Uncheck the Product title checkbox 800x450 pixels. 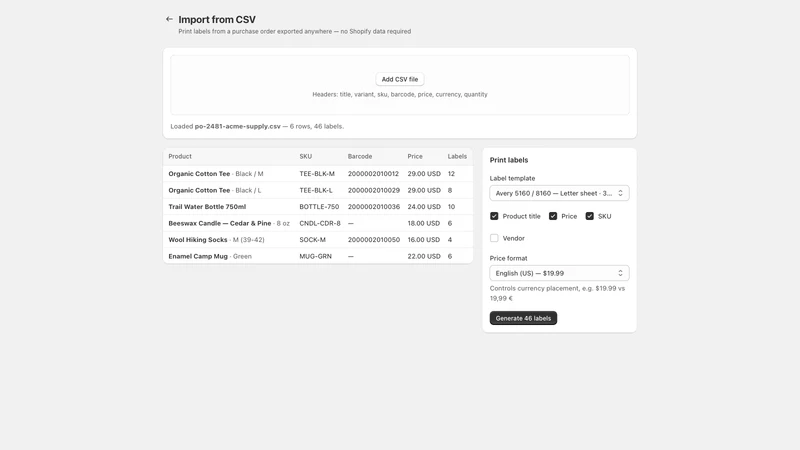pos(494,216)
